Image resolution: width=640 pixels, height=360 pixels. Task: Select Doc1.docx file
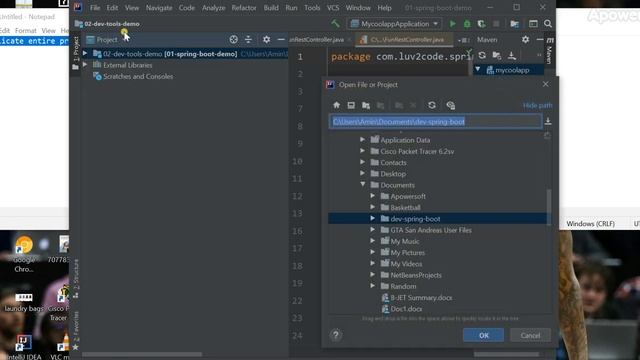406,309
